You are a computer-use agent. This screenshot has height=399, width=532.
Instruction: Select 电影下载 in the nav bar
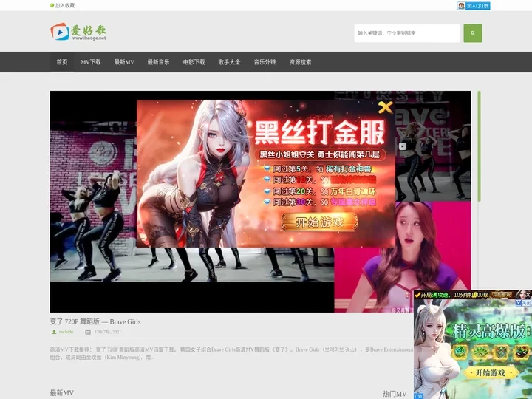coord(194,62)
